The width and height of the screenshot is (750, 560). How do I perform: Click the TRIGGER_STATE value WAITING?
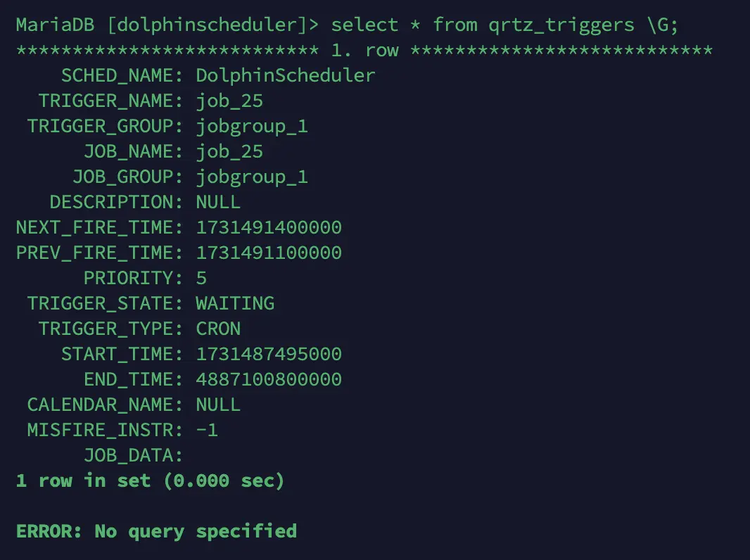pyautogui.click(x=235, y=303)
